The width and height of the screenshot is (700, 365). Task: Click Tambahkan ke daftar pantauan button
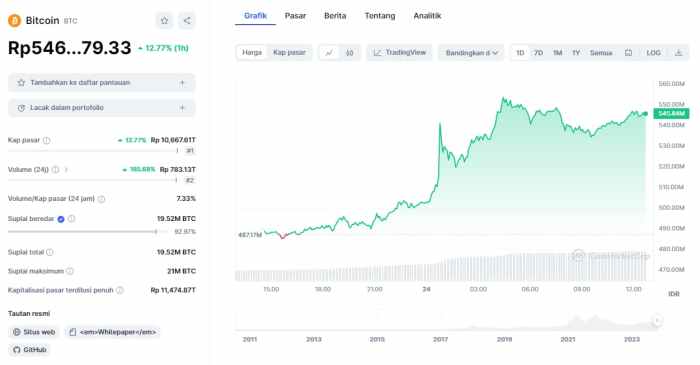coord(102,83)
